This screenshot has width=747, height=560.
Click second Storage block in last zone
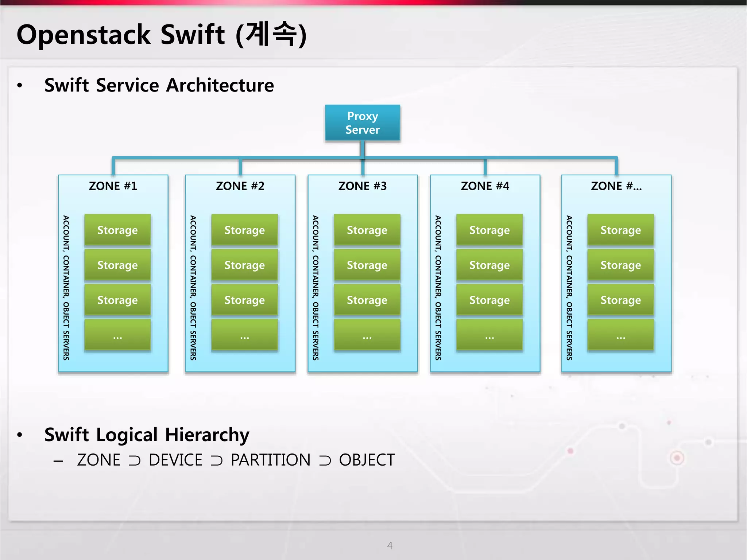coord(620,265)
